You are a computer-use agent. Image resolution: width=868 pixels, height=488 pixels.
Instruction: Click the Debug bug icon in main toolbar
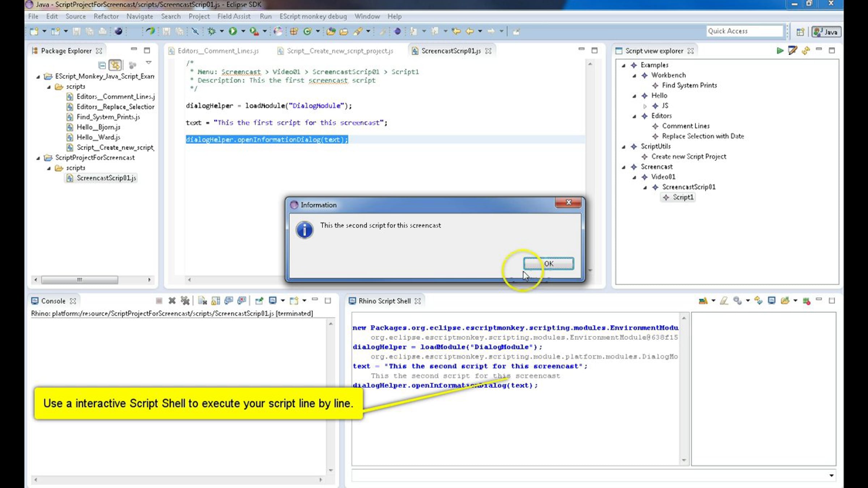click(x=212, y=31)
